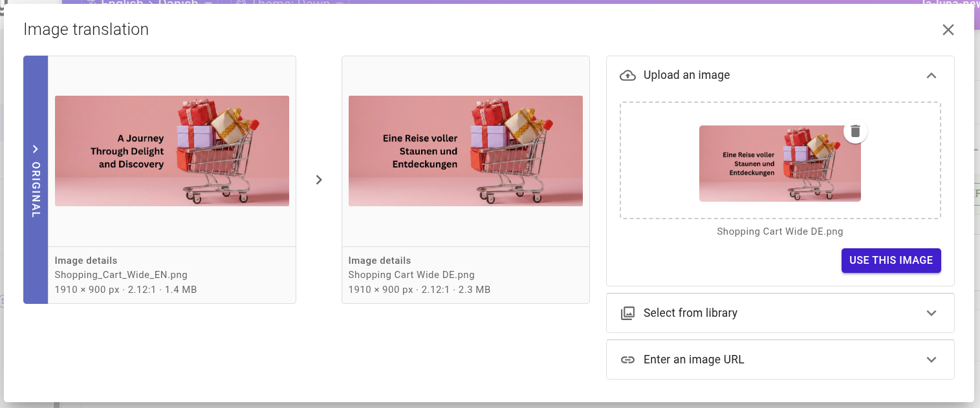Click the link icon beside Enter an image URL
This screenshot has width=980, height=408.
pyautogui.click(x=627, y=360)
